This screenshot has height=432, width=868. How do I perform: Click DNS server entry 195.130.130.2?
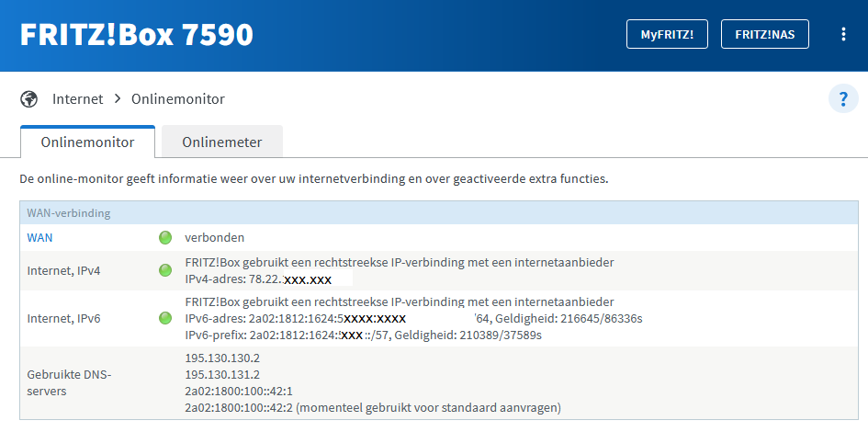pos(222,358)
